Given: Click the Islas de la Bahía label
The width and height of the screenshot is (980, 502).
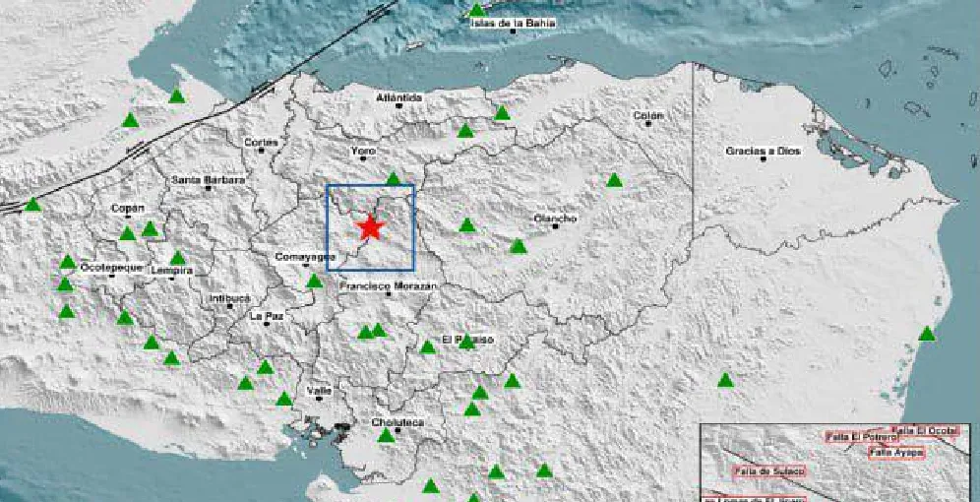Looking at the screenshot, I should 513,23.
